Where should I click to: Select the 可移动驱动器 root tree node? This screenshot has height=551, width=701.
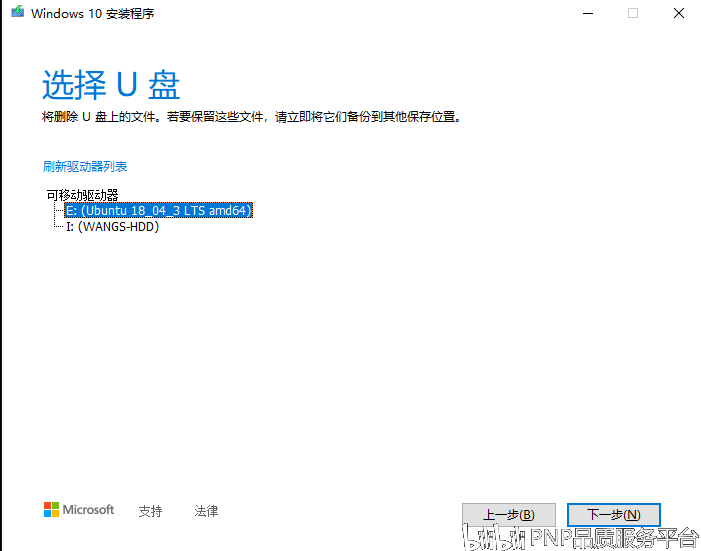coord(83,195)
